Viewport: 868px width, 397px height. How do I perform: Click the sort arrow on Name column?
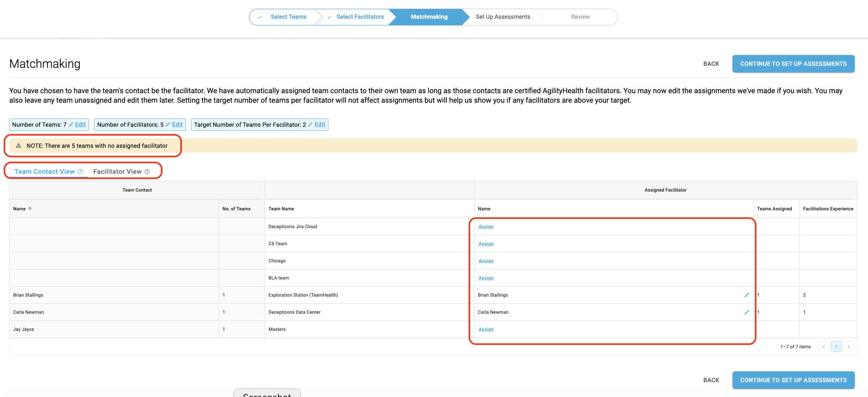click(x=30, y=209)
